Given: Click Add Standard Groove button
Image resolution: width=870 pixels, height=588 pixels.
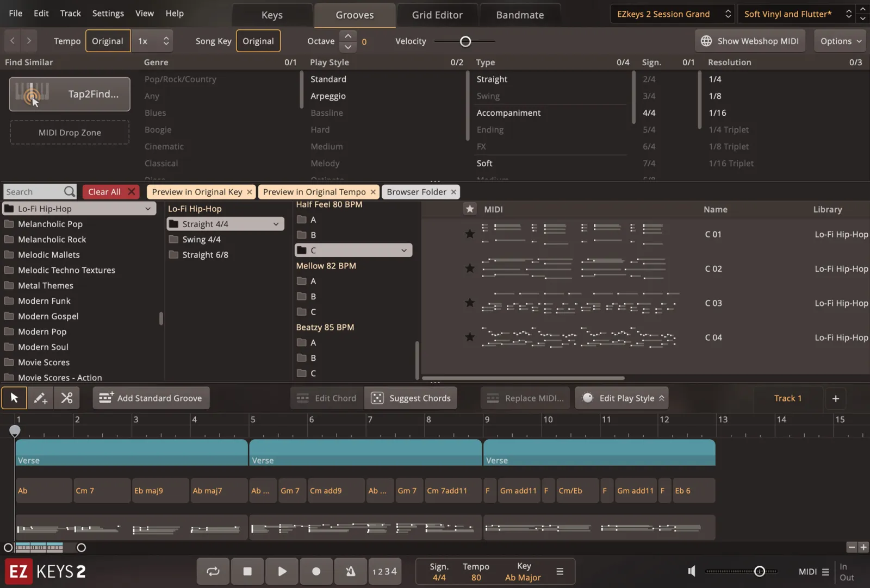Looking at the screenshot, I should coord(151,398).
